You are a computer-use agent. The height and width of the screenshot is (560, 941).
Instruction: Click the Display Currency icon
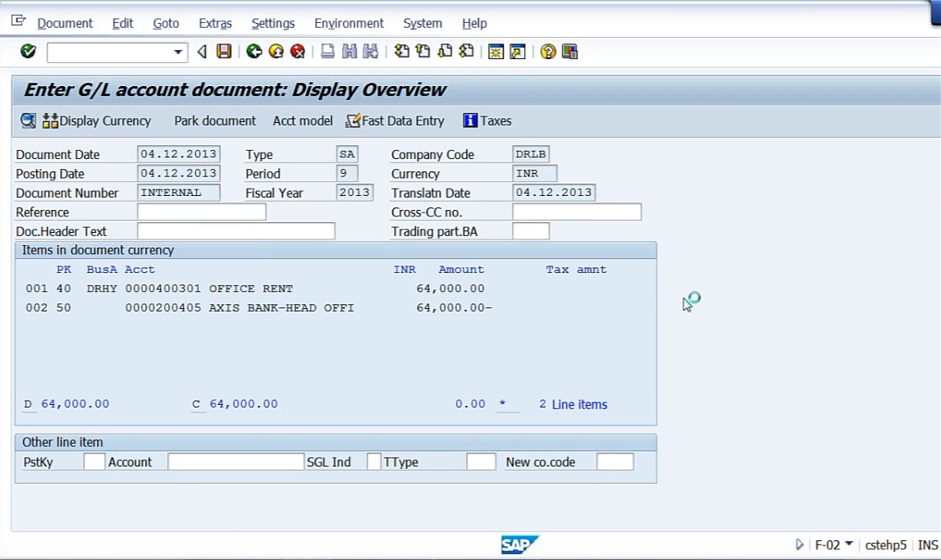click(50, 121)
